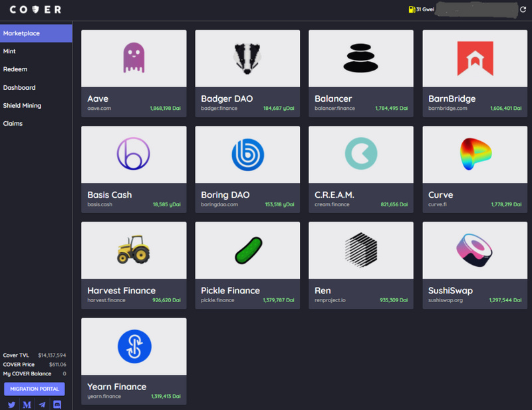Click the MIGRATION PORTAL button

click(x=35, y=389)
